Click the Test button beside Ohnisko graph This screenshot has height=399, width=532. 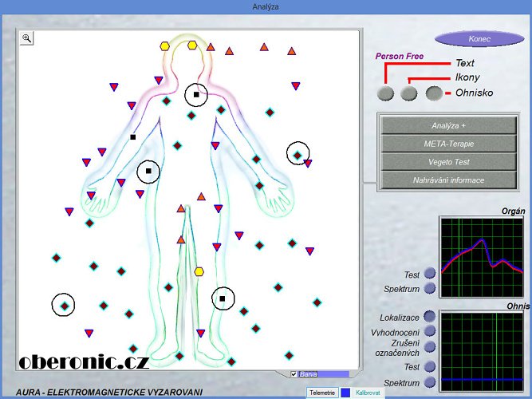[430, 367]
